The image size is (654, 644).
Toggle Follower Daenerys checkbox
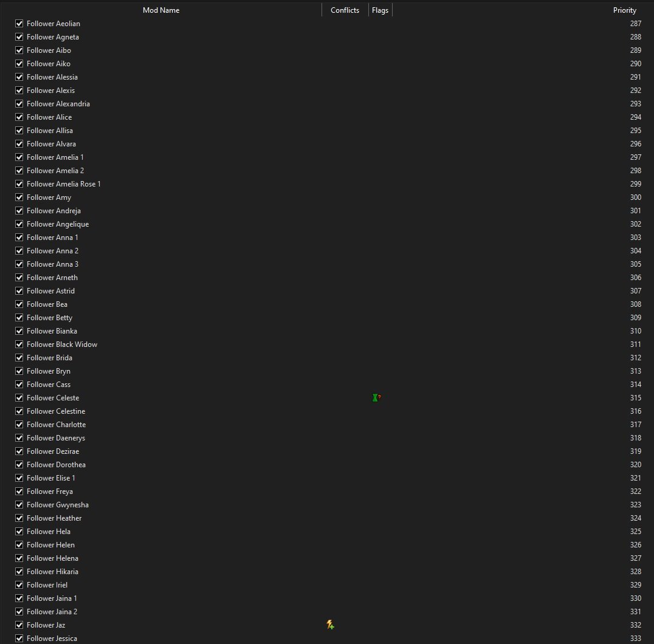pyautogui.click(x=19, y=437)
